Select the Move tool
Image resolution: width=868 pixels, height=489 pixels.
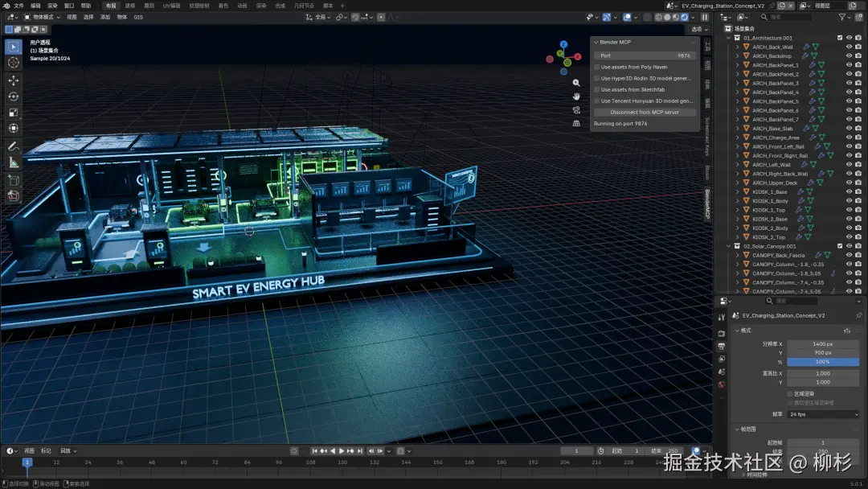tap(14, 81)
